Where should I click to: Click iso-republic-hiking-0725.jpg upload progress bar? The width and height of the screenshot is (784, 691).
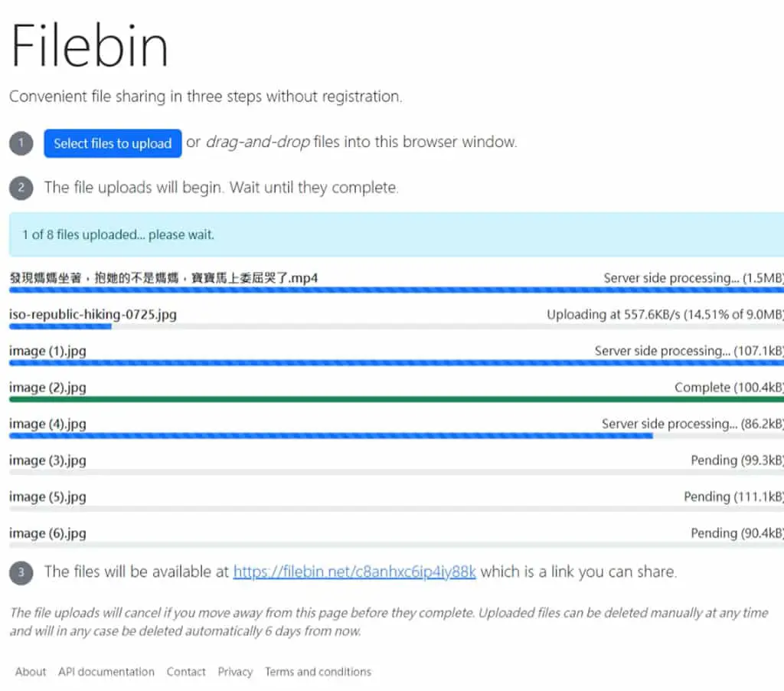(397, 326)
